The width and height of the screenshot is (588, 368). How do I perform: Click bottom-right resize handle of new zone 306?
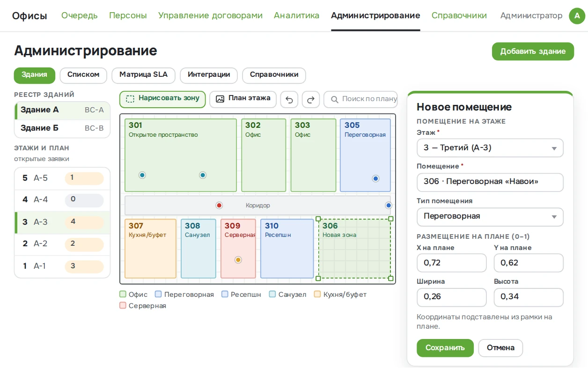(x=391, y=278)
